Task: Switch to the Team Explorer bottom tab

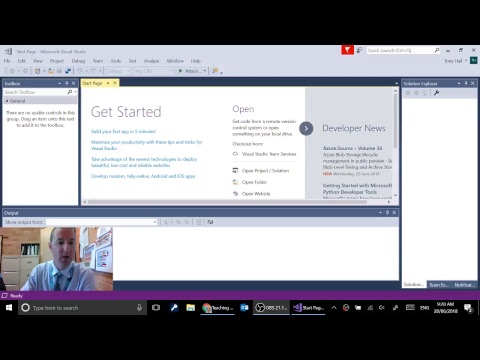Action: (x=438, y=285)
